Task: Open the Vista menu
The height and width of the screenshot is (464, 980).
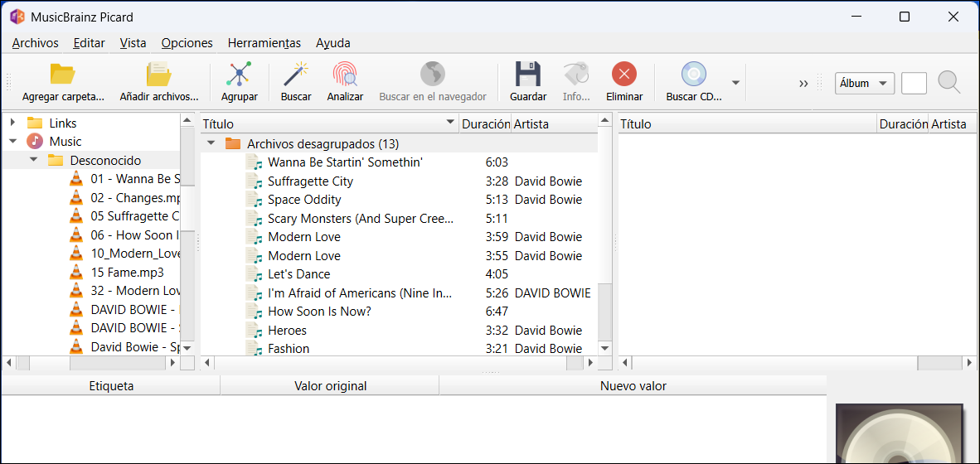Action: tap(133, 43)
